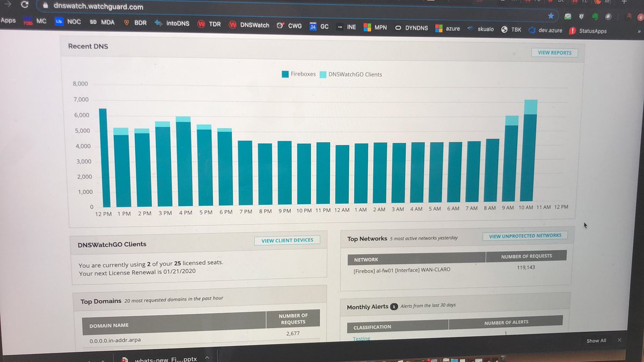Click the VIEW REPORTS button
This screenshot has width=644, height=362.
click(554, 53)
